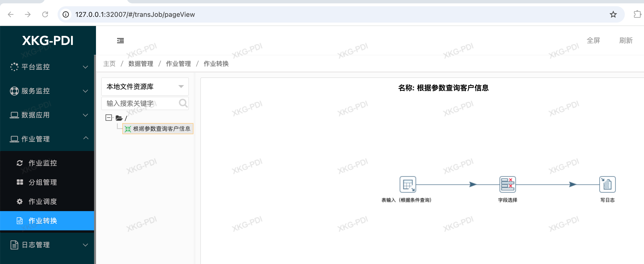This screenshot has width=644, height=264.
Task: Click the browser site info icon
Action: (x=66, y=14)
